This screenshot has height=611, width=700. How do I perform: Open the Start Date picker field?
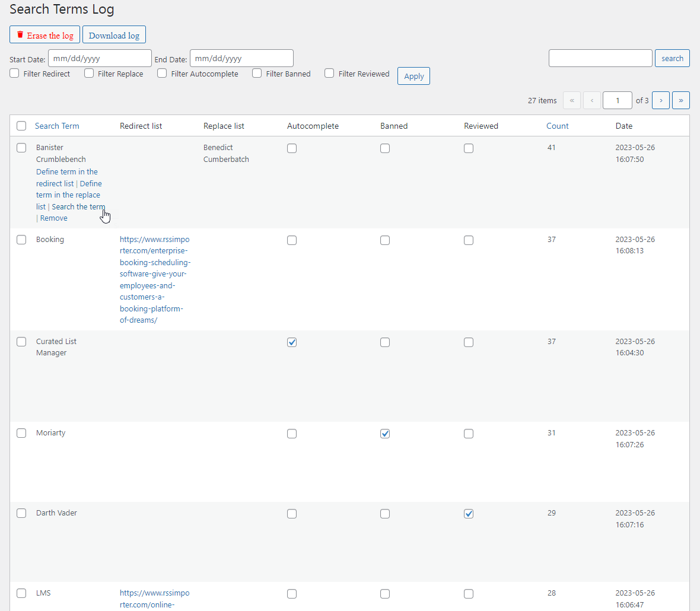tap(100, 58)
